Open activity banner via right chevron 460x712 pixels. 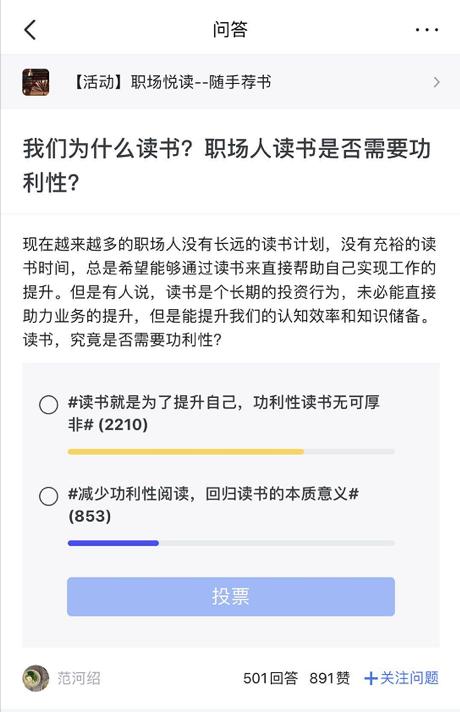(436, 82)
